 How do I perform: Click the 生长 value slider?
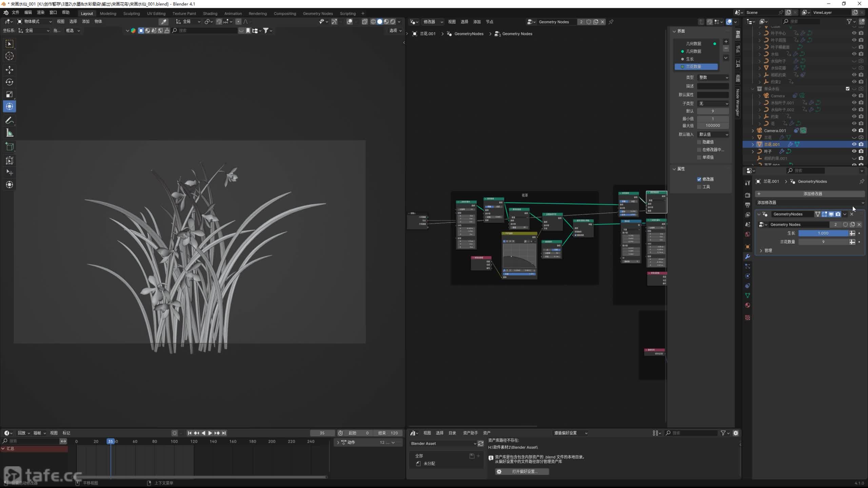click(x=823, y=233)
